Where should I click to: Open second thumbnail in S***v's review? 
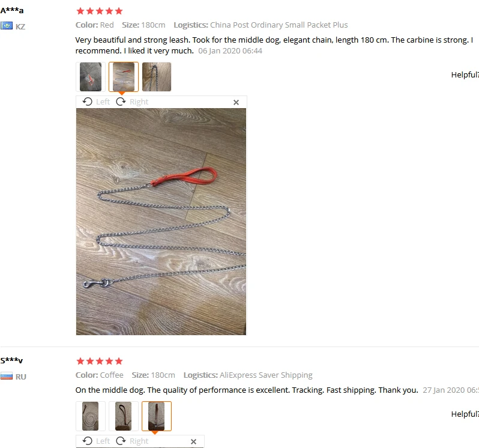pyautogui.click(x=124, y=416)
